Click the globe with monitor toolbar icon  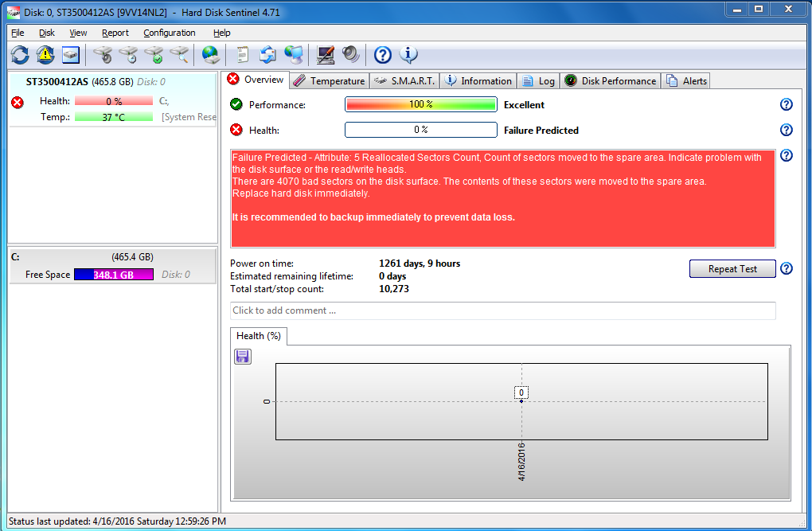coord(294,55)
